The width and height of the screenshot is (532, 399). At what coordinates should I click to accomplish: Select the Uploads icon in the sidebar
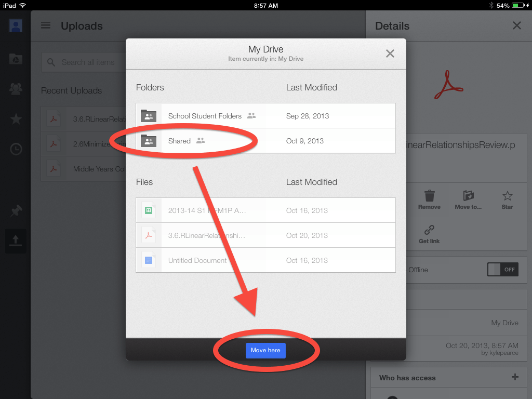pyautogui.click(x=16, y=241)
